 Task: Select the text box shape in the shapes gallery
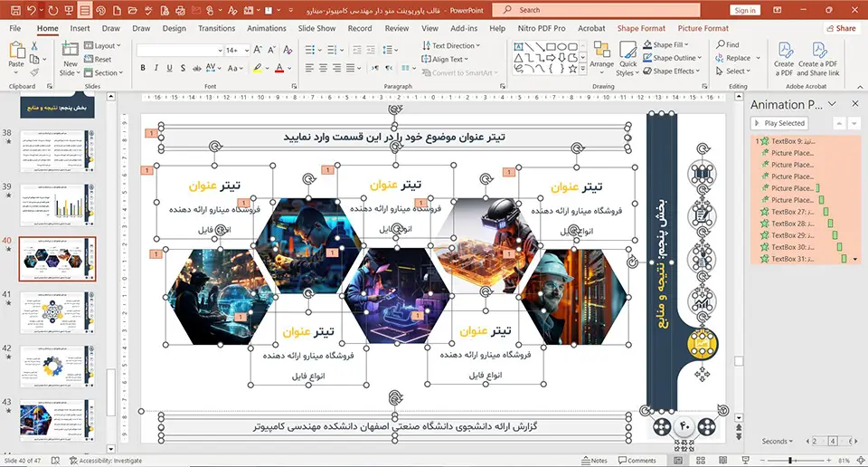518,46
